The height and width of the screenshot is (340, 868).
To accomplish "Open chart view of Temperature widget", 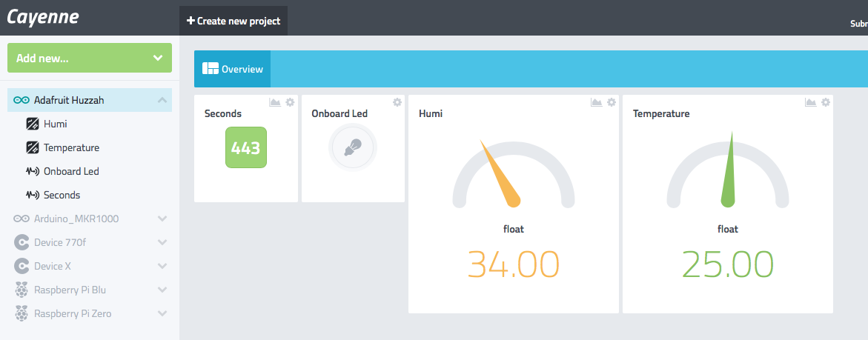I will pyautogui.click(x=810, y=102).
